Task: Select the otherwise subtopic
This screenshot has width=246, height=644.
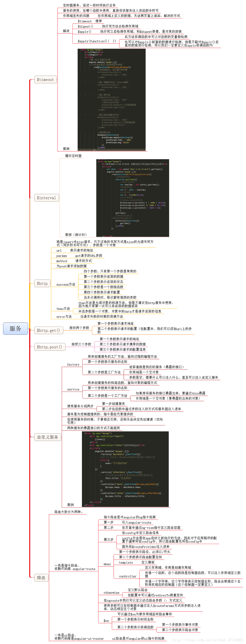Action: [x=111, y=592]
